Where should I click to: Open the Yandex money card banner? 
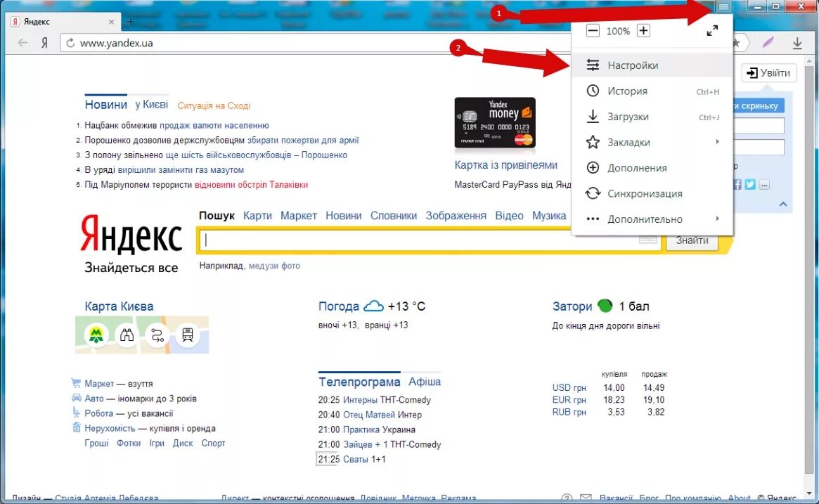click(495, 123)
